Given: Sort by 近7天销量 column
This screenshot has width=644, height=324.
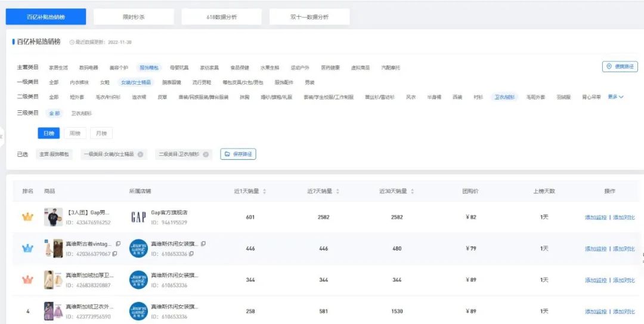Looking at the screenshot, I should (338, 192).
